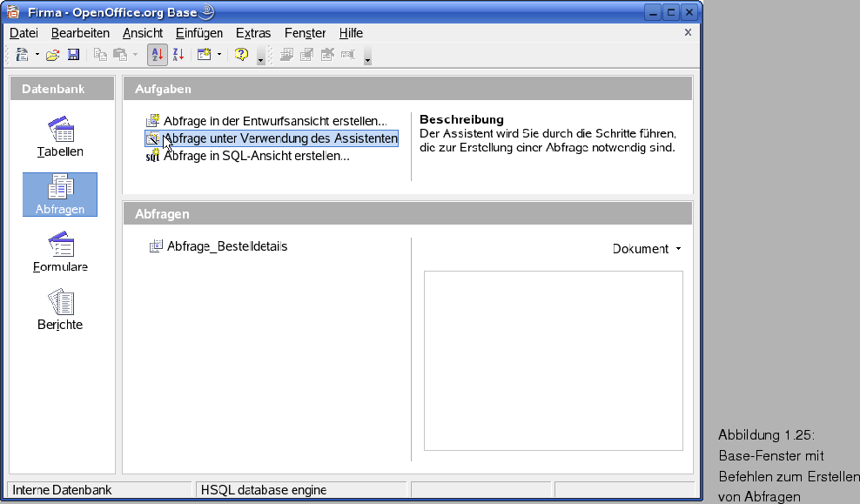This screenshot has height=504, width=860.
Task: Expand the New Document dropdown arrow
Action: [37, 55]
